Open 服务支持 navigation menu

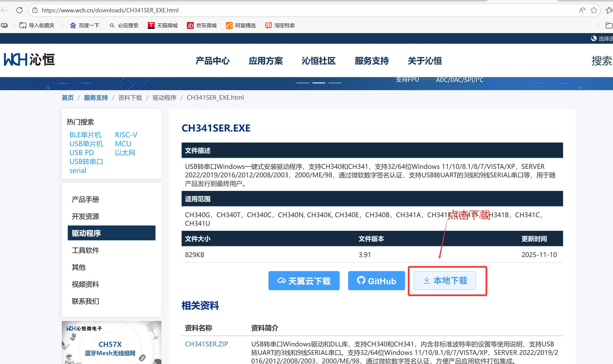click(371, 61)
